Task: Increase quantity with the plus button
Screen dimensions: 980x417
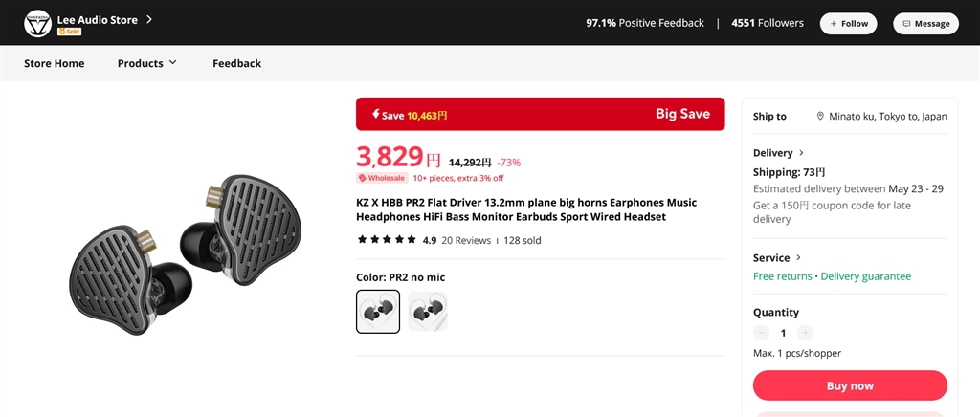Action: click(806, 333)
